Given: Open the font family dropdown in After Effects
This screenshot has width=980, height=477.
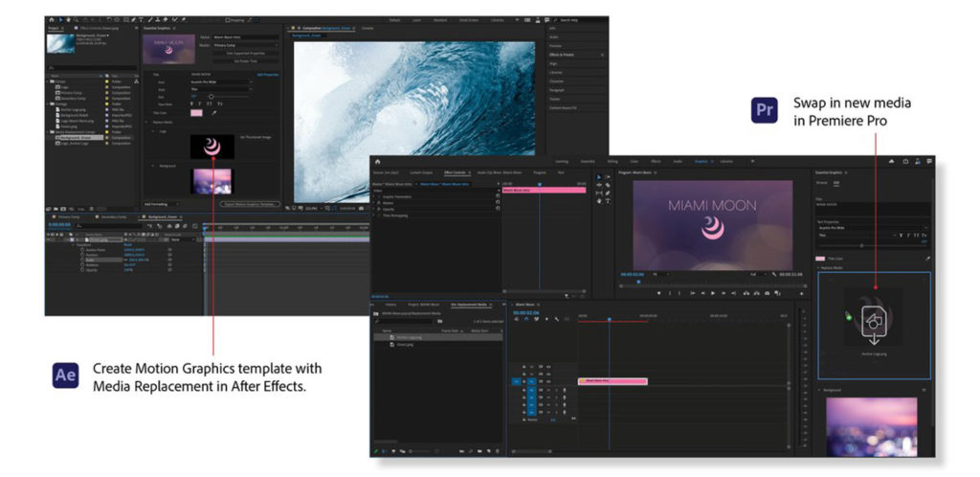Looking at the screenshot, I should (x=222, y=82).
